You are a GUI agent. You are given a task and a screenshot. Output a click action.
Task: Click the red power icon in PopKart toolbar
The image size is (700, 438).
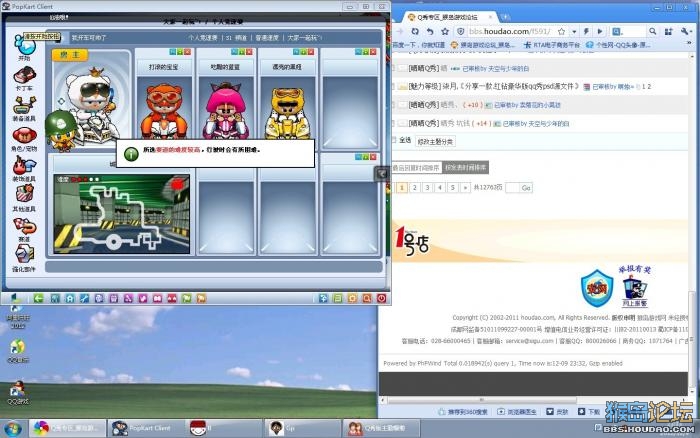tap(381, 298)
